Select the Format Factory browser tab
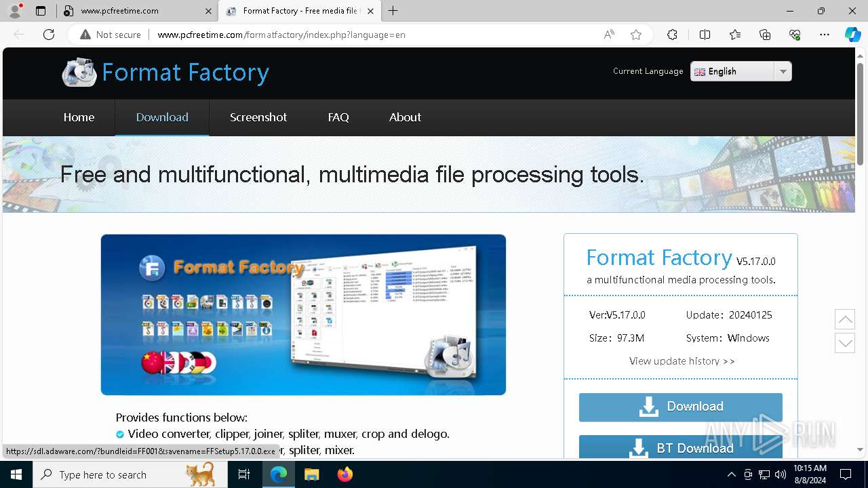 tap(298, 11)
